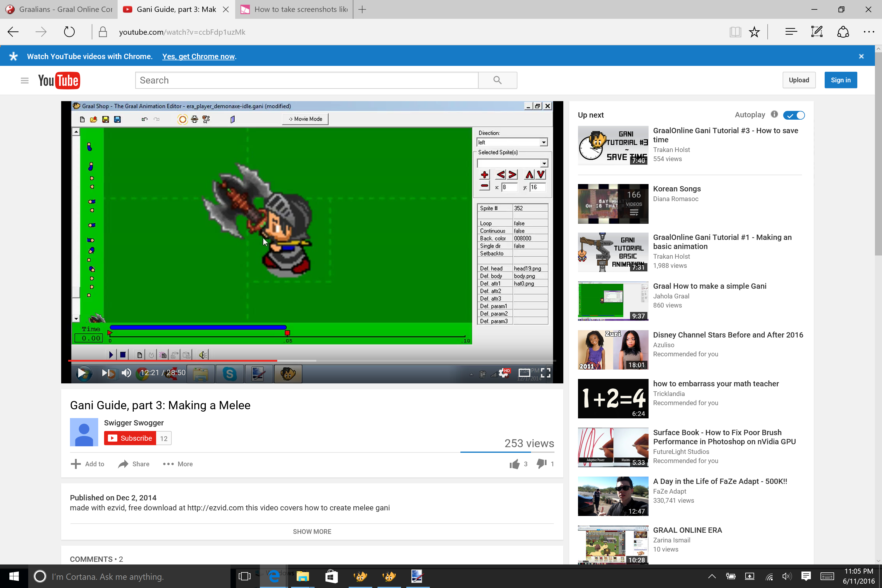This screenshot has height=588, width=882.
Task: Expand the More actions menu below video
Action: coord(178,464)
